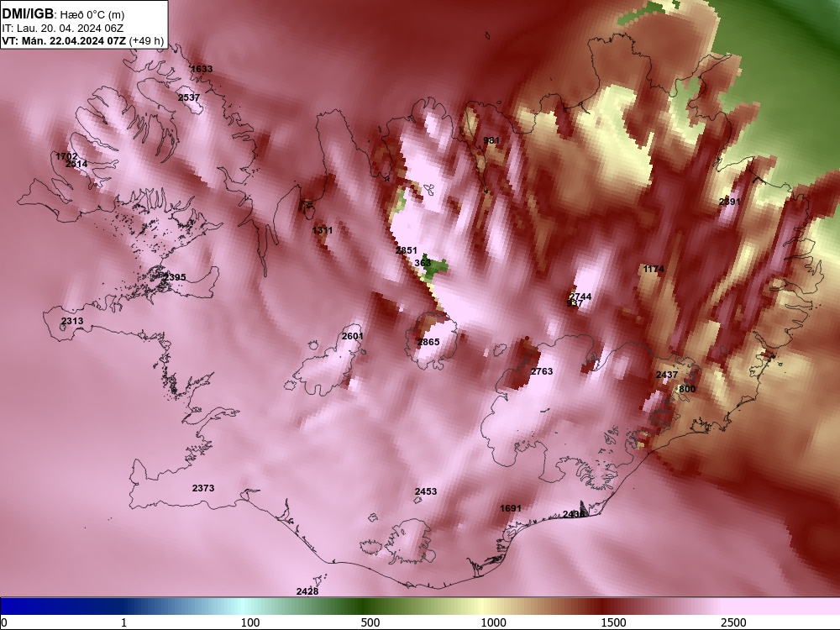Click the legend label 1000

pos(493,622)
